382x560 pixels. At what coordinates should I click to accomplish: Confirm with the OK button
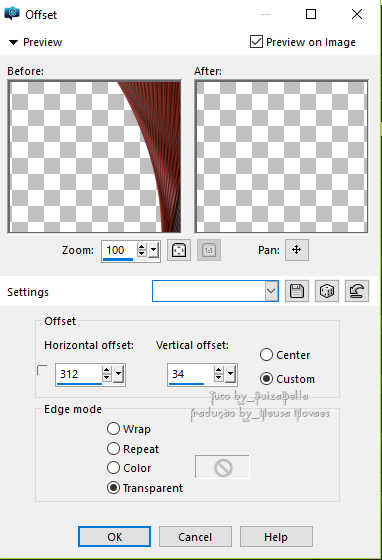pyautogui.click(x=114, y=536)
